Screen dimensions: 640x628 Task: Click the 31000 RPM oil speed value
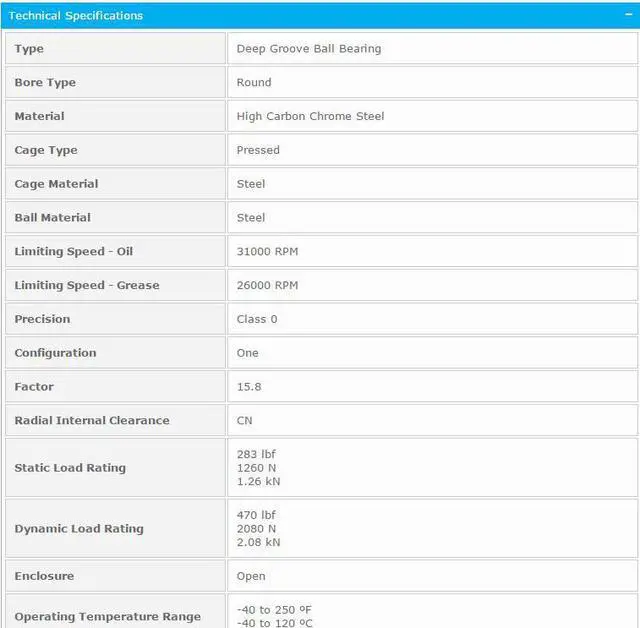point(267,252)
